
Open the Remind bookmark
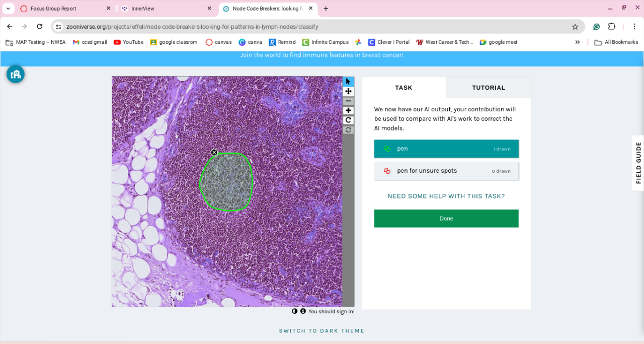point(282,42)
